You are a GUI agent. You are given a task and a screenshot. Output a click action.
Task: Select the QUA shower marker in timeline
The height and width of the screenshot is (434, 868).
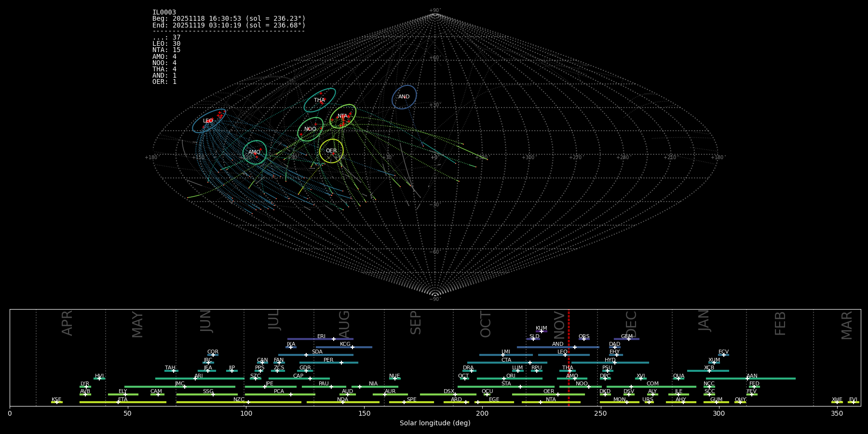click(678, 379)
